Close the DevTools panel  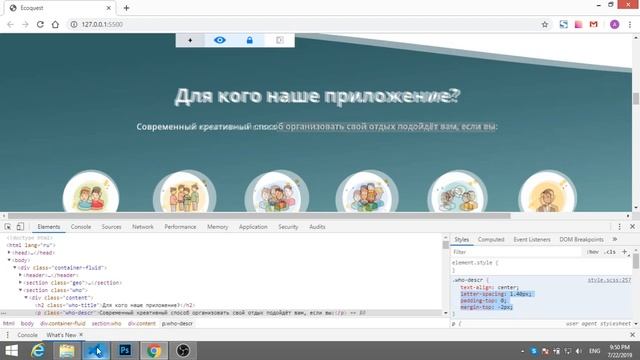tap(632, 227)
